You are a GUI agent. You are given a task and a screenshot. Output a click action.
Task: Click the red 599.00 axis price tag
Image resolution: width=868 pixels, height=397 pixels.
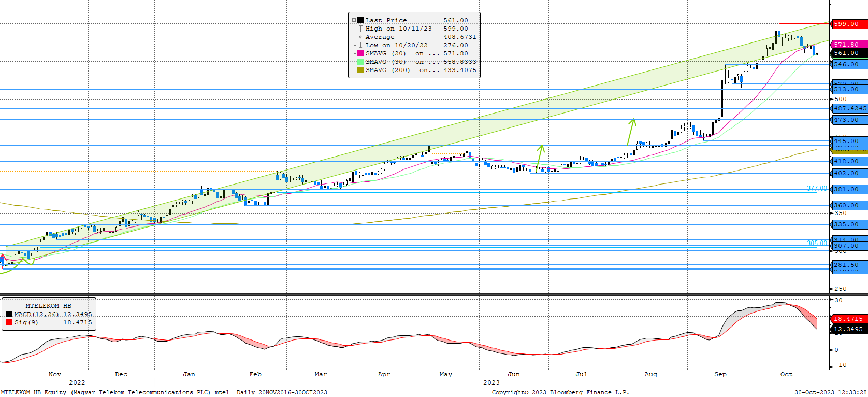(849, 24)
